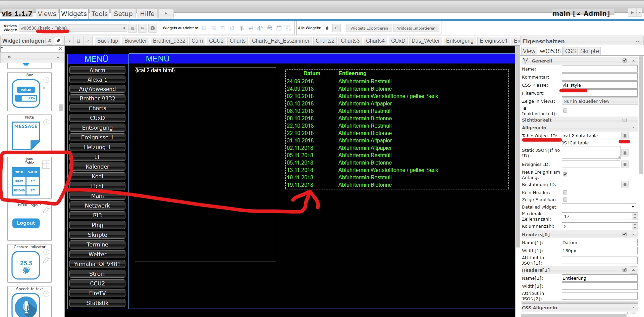Open all widgets in new window icon
Viewport: 644px width, 317px height.
[x=337, y=28]
